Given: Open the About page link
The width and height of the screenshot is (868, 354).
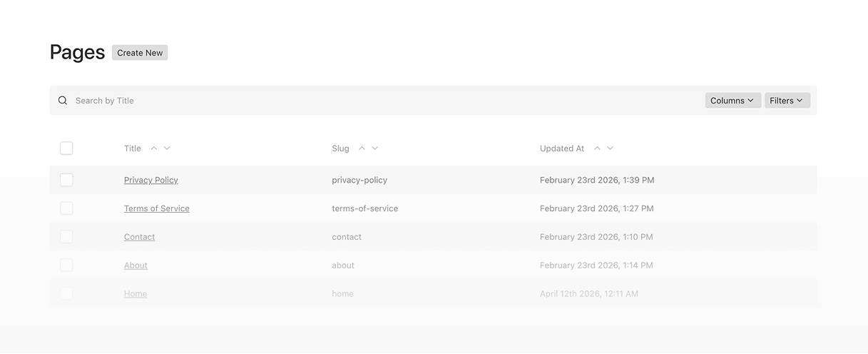Looking at the screenshot, I should tap(136, 265).
